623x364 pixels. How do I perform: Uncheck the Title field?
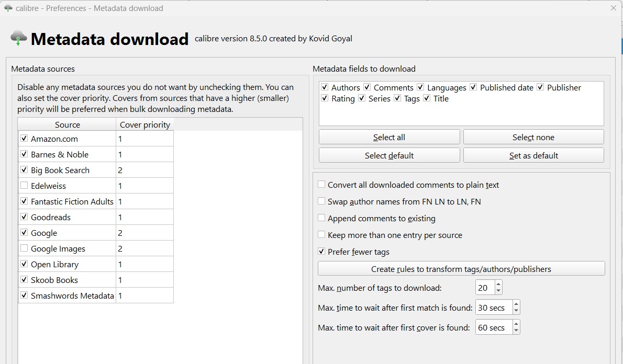[427, 98]
